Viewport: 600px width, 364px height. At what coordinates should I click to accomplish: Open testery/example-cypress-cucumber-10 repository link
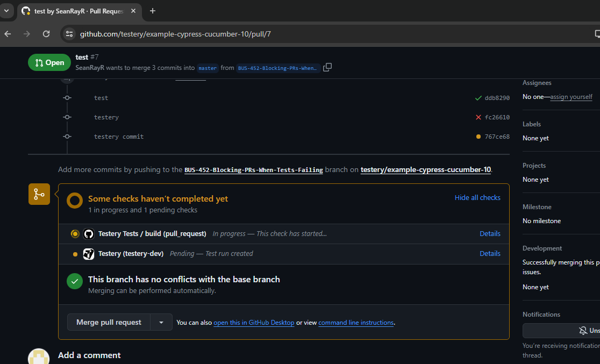tap(425, 169)
